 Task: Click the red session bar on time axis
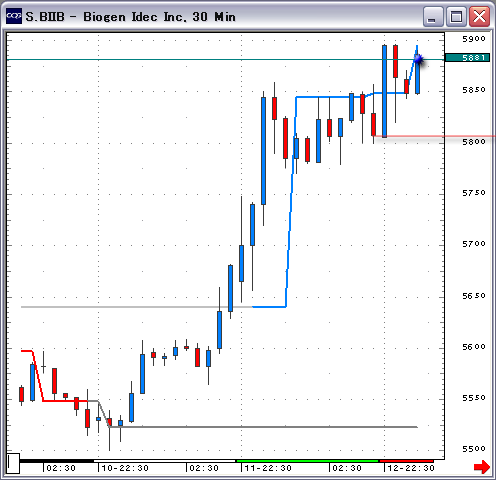tap(407, 461)
